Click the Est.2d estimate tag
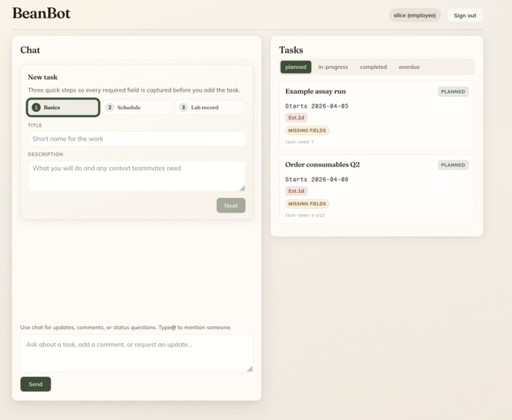The image size is (512, 420). (x=296, y=118)
